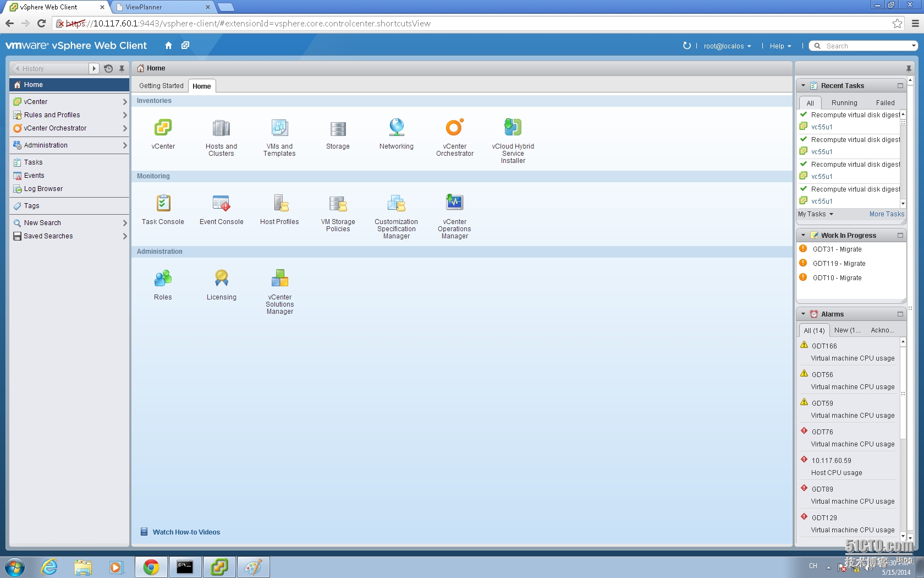The image size is (924, 578).
Task: Open Chrome from the taskbar
Action: tap(151, 567)
